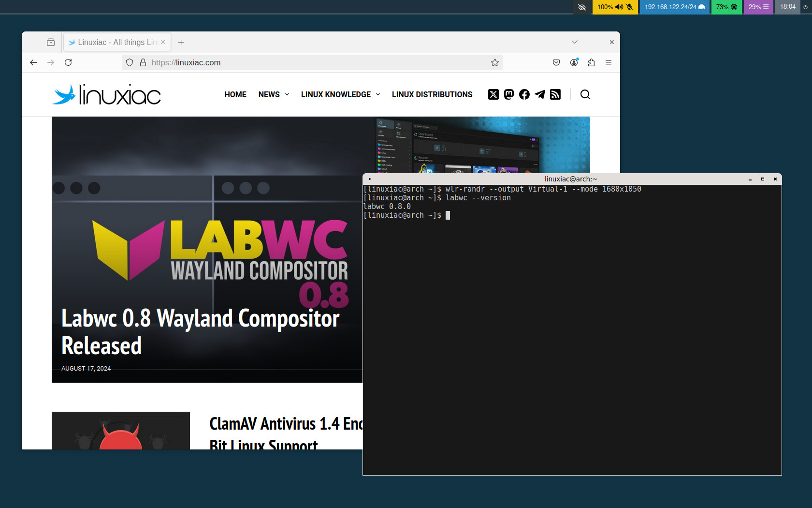Open Firefox View icon in tab bar
Screen dimensions: 812x508
coord(51,42)
